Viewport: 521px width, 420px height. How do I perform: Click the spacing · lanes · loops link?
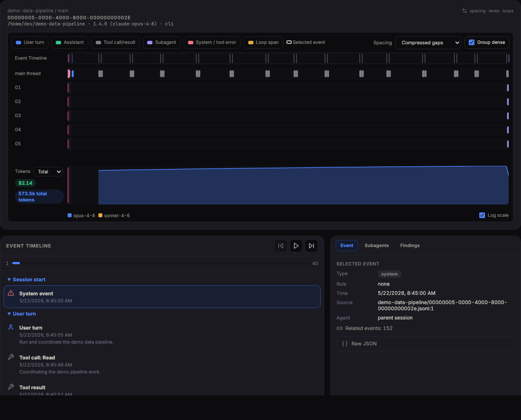click(x=492, y=11)
